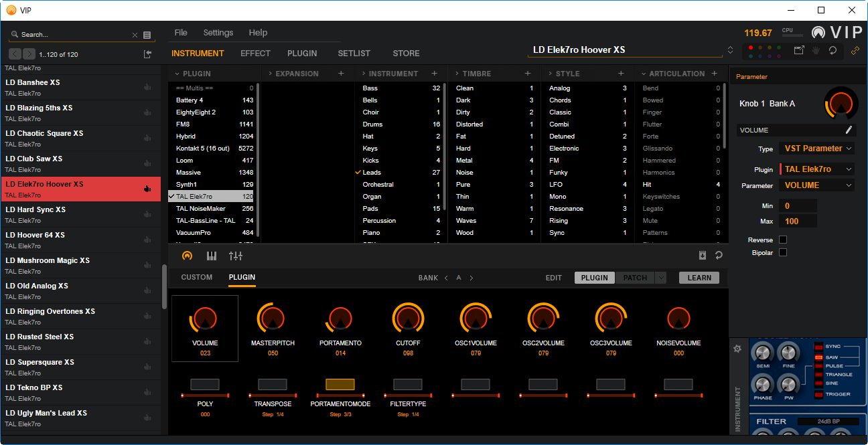The image size is (868, 445).
Task: Open the Type VST Parameter dropdown
Action: 818,149
